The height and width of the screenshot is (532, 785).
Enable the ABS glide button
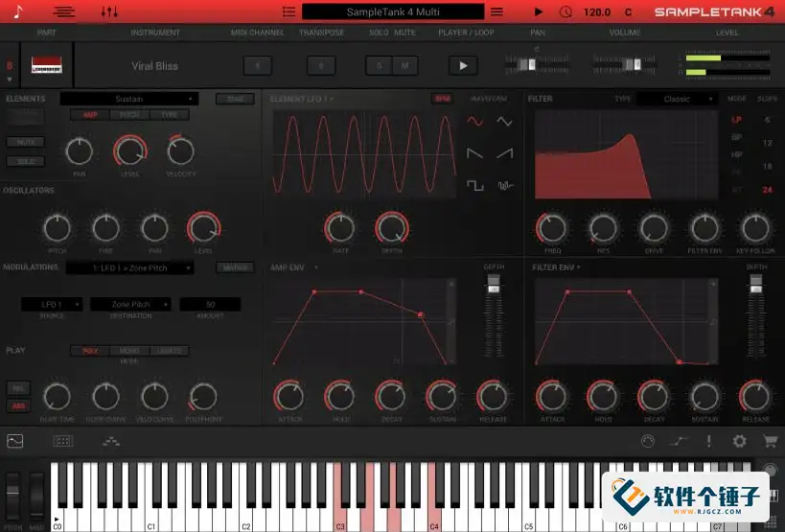click(18, 405)
